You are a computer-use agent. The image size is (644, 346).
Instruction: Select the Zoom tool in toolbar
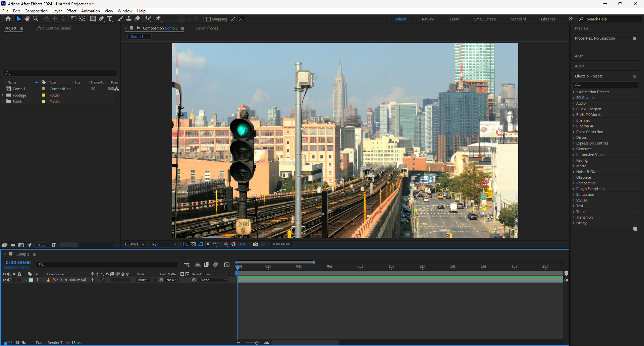[x=36, y=19]
